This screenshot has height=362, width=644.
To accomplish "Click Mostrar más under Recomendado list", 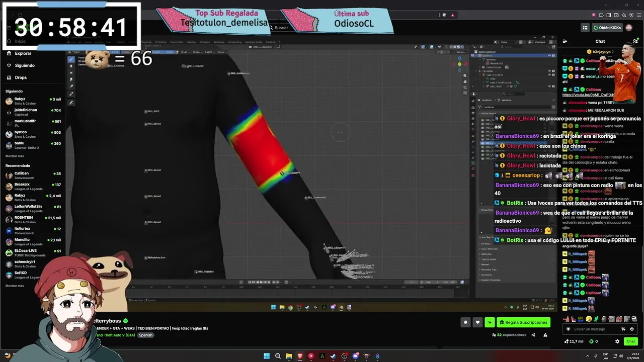I will 15,286.
